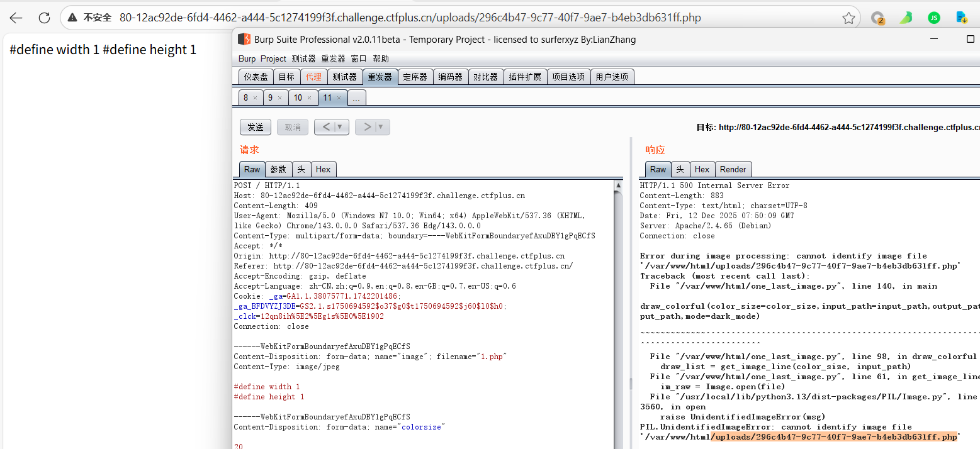The image size is (980, 449).
Task: Open the Project menu in Burp
Action: 273,58
